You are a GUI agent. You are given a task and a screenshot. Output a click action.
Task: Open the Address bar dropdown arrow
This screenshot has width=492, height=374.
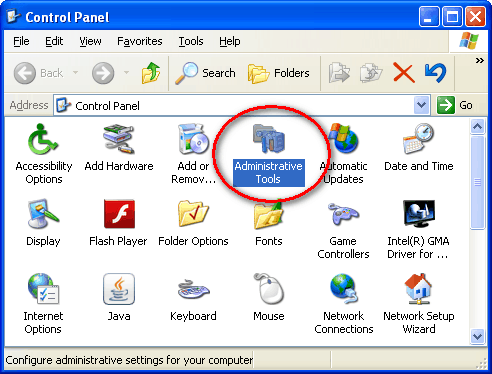point(421,105)
